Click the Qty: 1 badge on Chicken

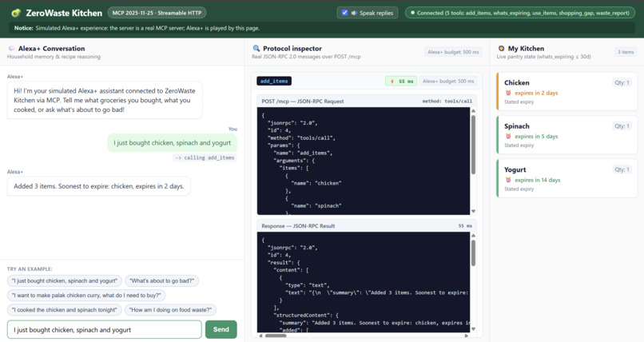click(622, 82)
